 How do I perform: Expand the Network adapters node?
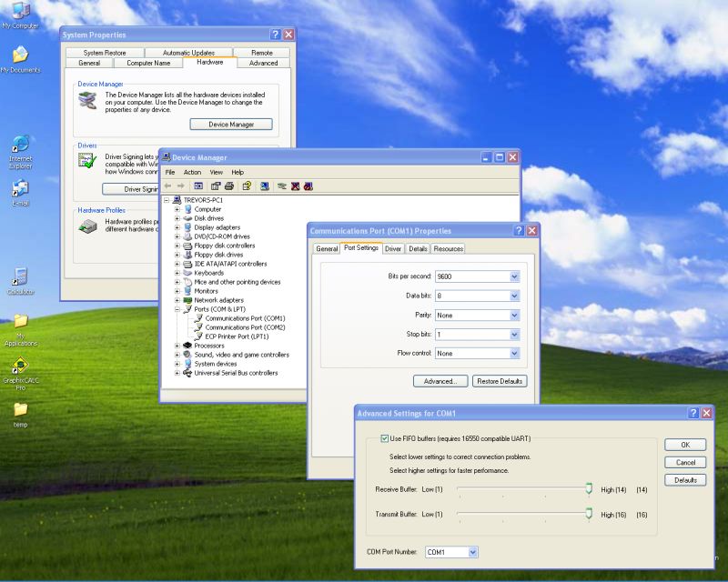point(177,300)
